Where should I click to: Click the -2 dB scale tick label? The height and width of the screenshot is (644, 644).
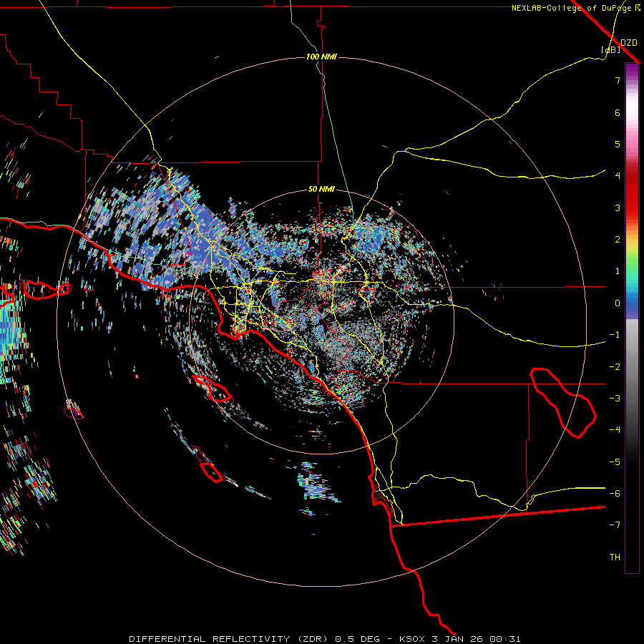coord(615,367)
